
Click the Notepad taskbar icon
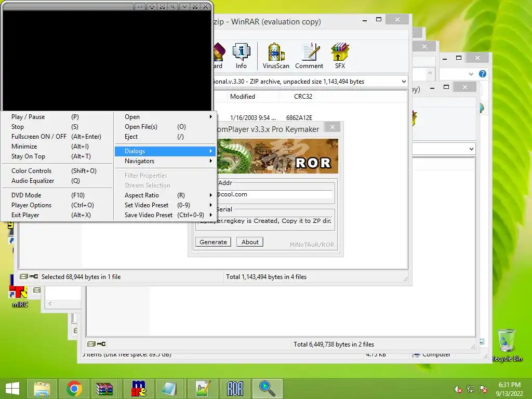pos(170,389)
